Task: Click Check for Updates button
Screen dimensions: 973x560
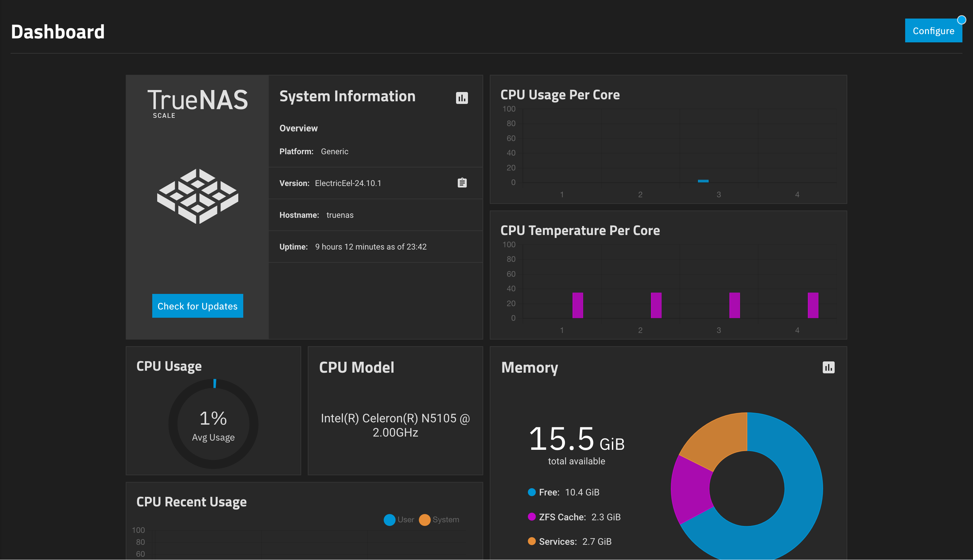Action: click(198, 306)
